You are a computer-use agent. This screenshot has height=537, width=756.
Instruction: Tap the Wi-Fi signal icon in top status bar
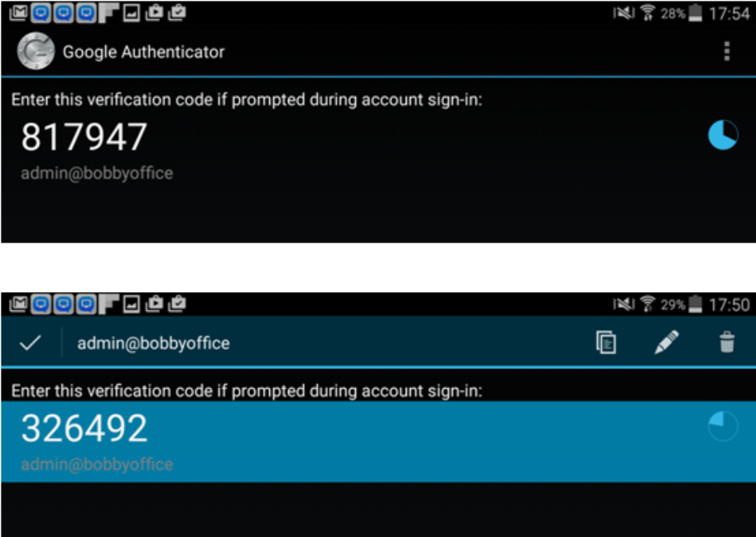coord(648,13)
